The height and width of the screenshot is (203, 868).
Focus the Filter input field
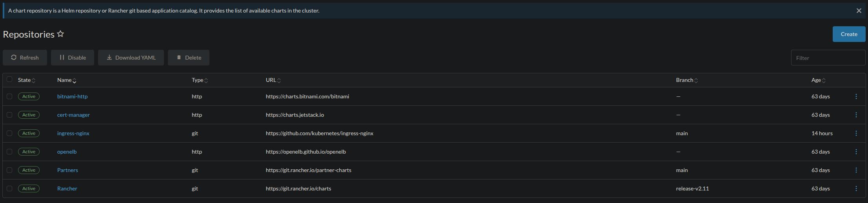coord(828,58)
